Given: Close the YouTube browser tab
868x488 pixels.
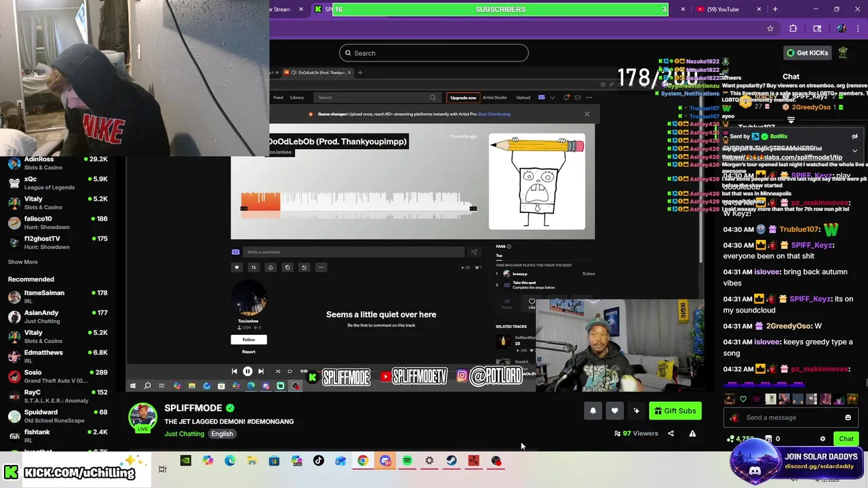Looking at the screenshot, I should tap(759, 9).
